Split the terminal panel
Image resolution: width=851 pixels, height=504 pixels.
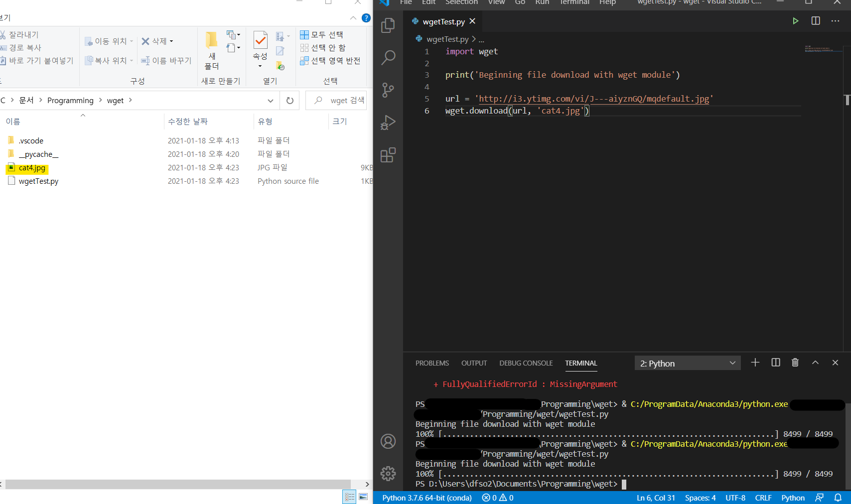pos(776,363)
